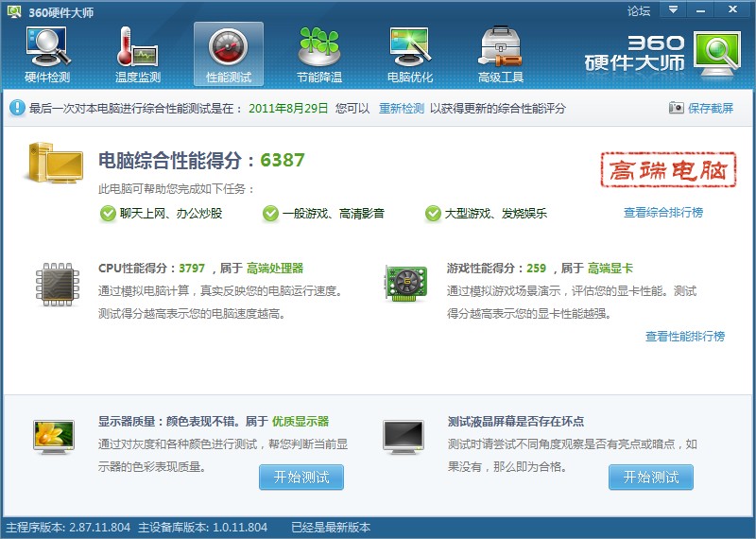Click the graphics card icon
The width and height of the screenshot is (756, 539).
[406, 283]
